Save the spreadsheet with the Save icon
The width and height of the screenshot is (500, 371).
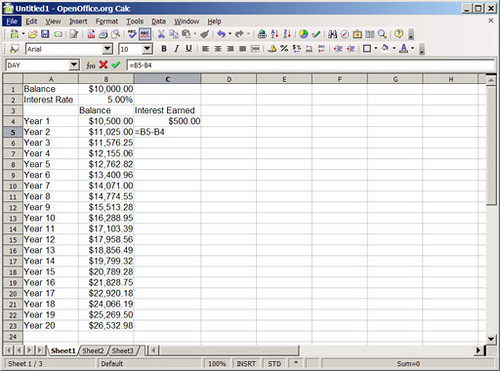point(45,34)
